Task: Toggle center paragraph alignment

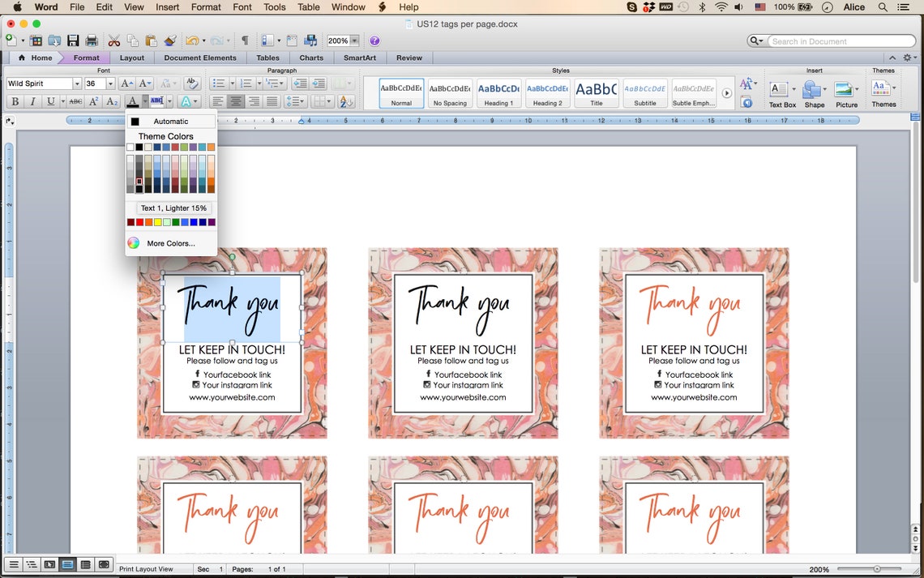Action: click(x=235, y=101)
